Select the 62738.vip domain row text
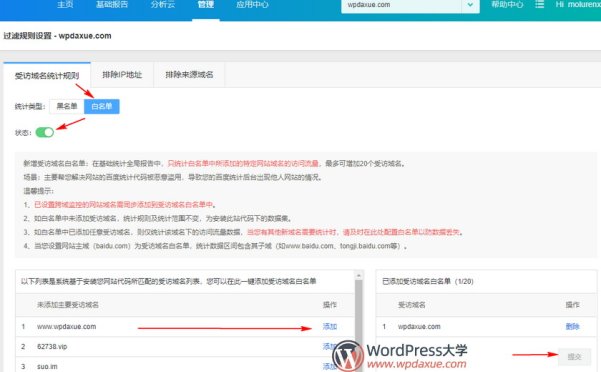The width and height of the screenshot is (601, 372). (x=52, y=346)
